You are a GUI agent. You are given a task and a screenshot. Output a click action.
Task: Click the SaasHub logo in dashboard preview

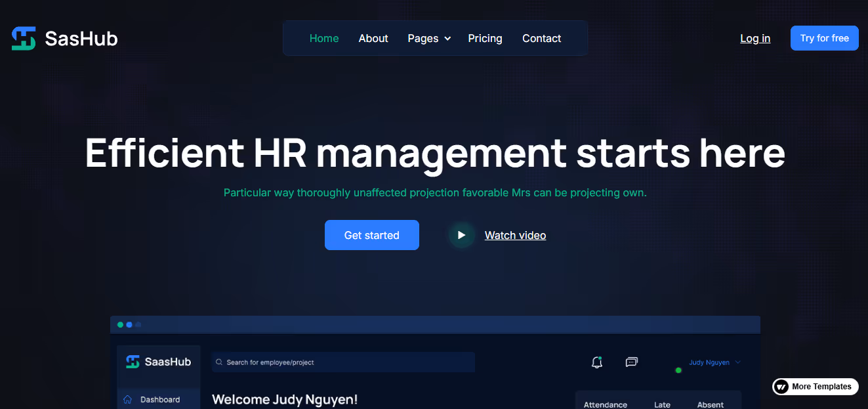coord(159,362)
